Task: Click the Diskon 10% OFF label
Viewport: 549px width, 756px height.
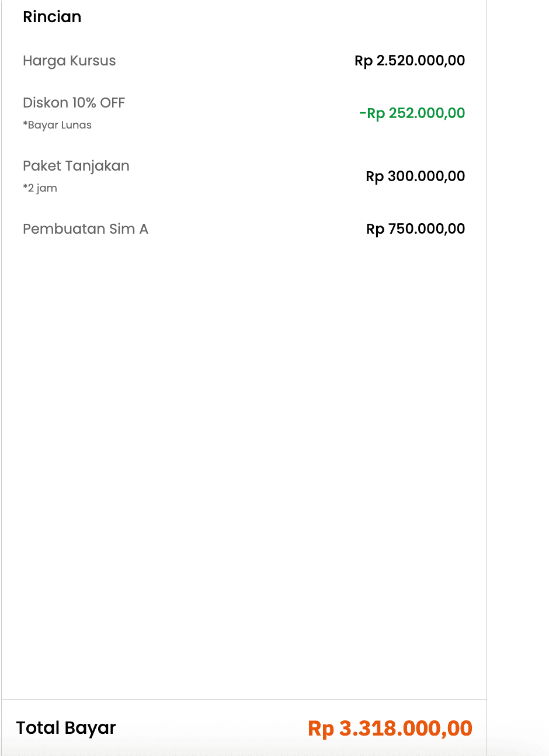Action: tap(74, 103)
